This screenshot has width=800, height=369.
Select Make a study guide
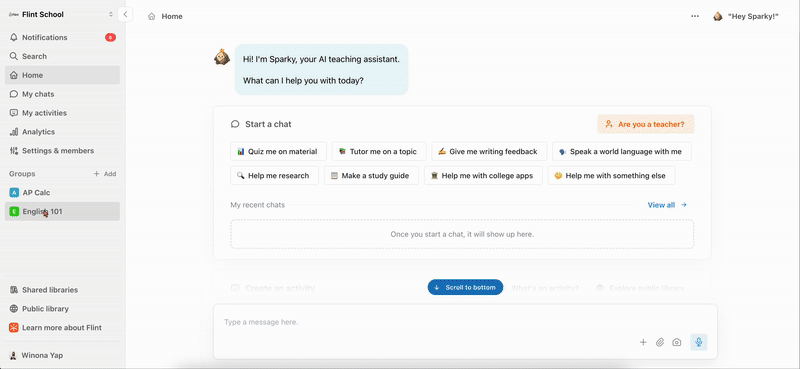[371, 176]
